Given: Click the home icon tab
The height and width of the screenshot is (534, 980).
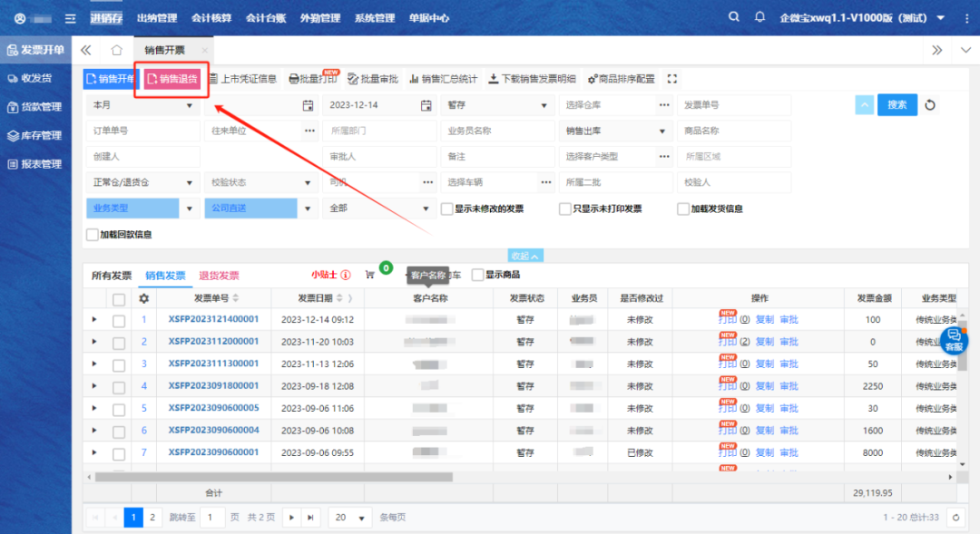Looking at the screenshot, I should pyautogui.click(x=116, y=50).
